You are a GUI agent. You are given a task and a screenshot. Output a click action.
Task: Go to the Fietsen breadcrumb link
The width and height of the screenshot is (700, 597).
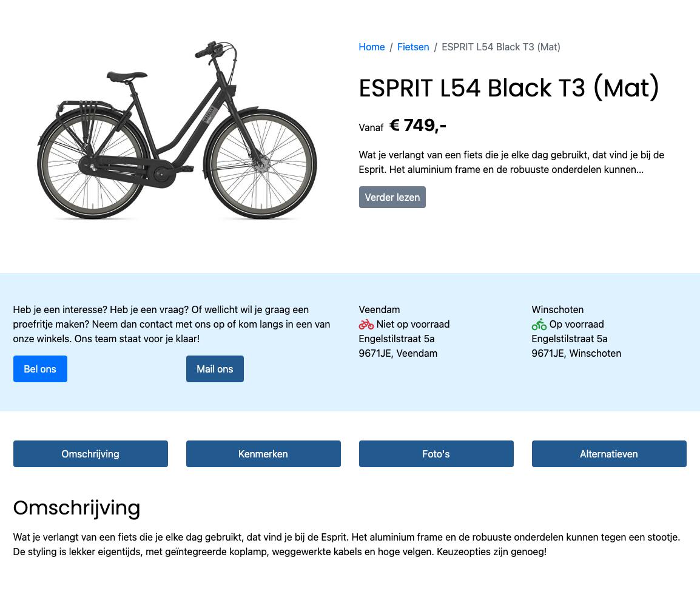pyautogui.click(x=413, y=47)
